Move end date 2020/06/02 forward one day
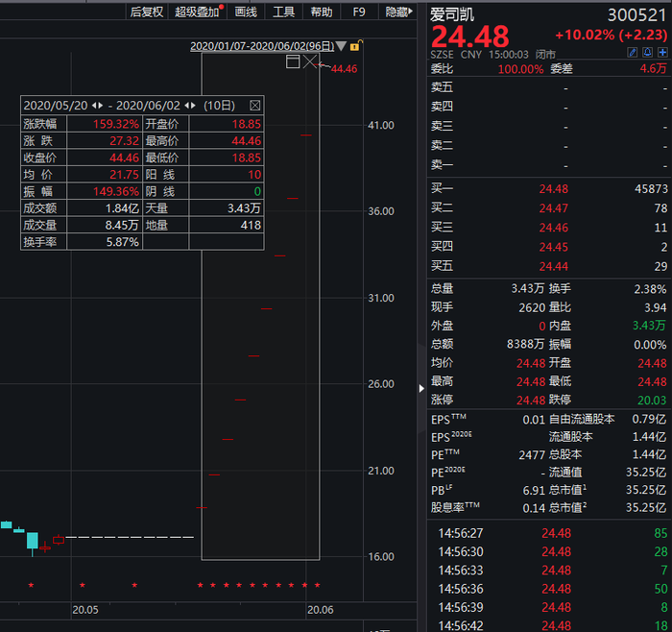This screenshot has height=632, width=672. click(x=193, y=106)
